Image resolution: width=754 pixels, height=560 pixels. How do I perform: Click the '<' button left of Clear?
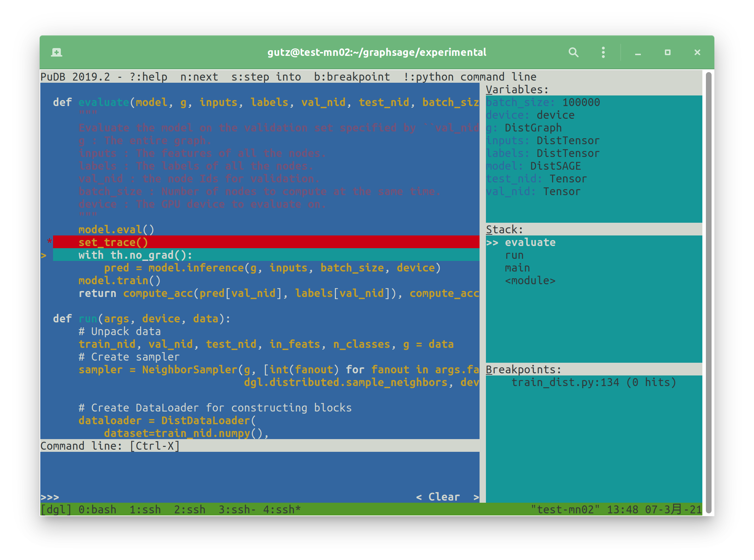[419, 497]
